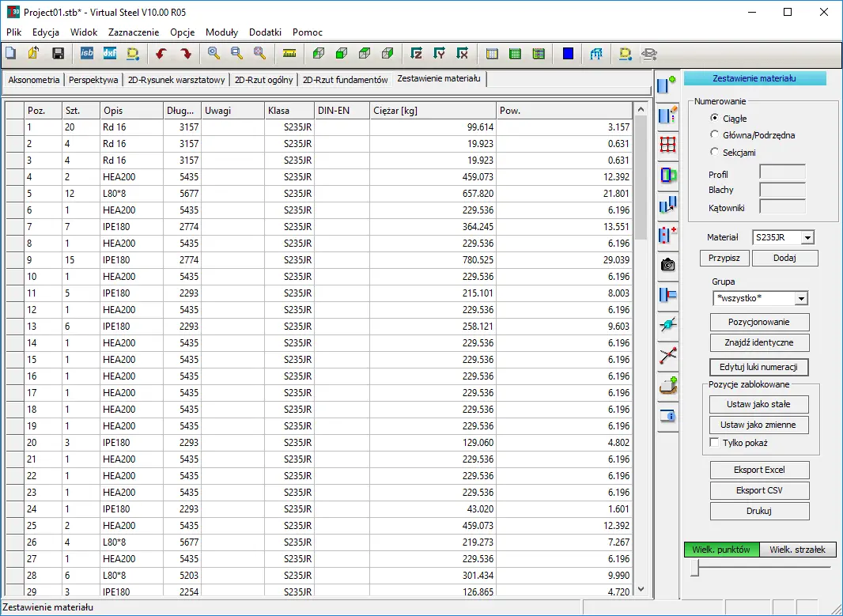Click the DXF export toolbar icon
The height and width of the screenshot is (616, 843).
(110, 54)
